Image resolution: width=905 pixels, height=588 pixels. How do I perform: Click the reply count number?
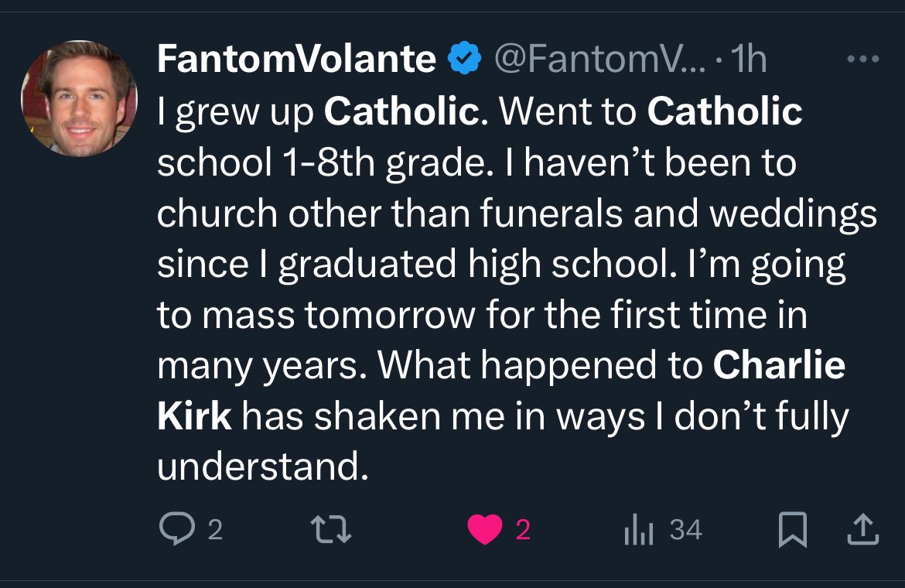click(214, 530)
